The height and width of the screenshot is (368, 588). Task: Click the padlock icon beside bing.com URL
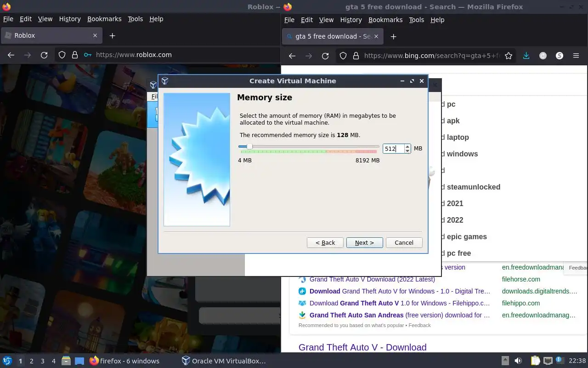pos(356,56)
